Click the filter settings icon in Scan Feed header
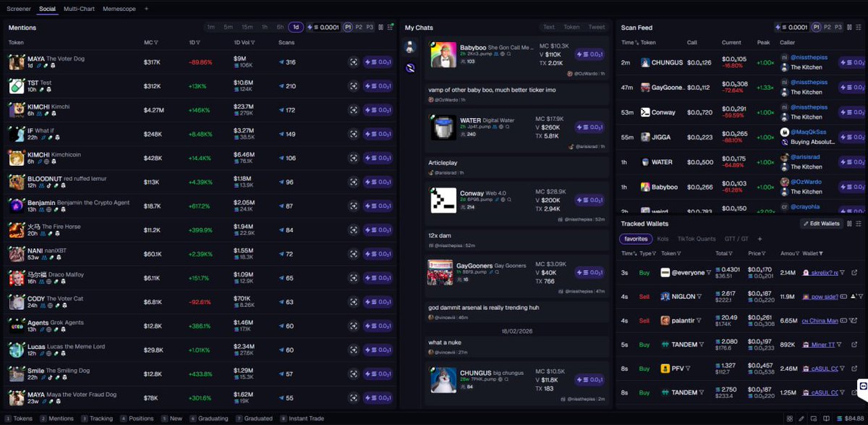 (x=859, y=27)
